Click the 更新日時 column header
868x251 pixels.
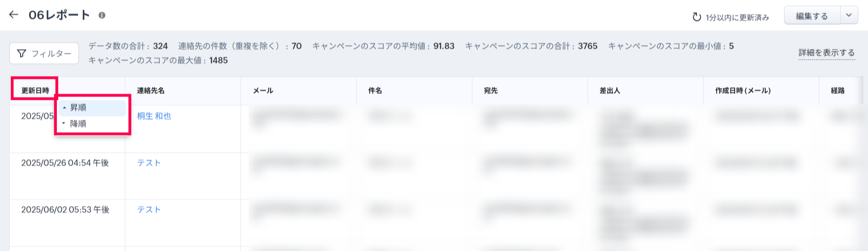(x=35, y=90)
